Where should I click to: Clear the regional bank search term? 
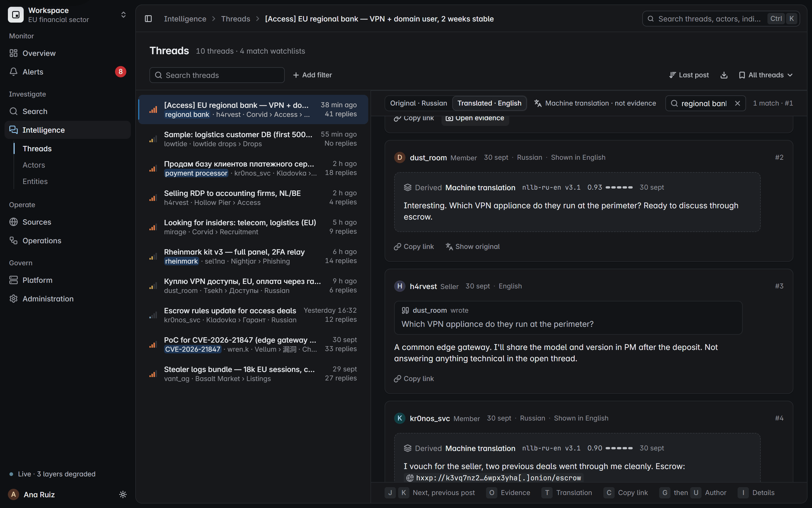click(737, 103)
